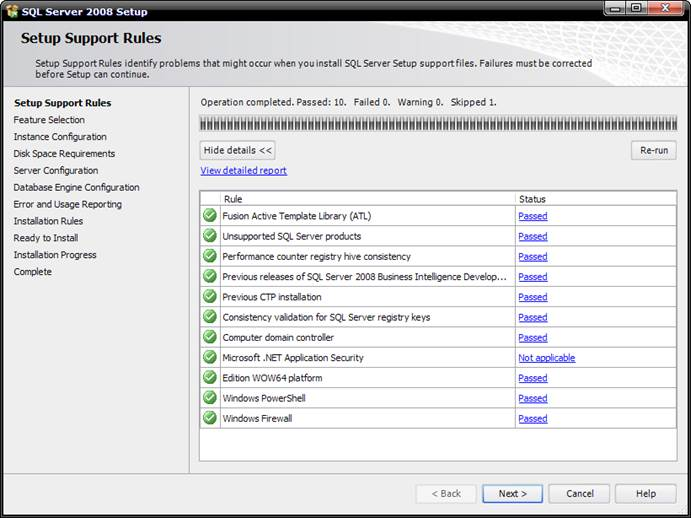Click green check icon beside Previous releases of SQL Server
The width and height of the screenshot is (691, 518).
(210, 276)
